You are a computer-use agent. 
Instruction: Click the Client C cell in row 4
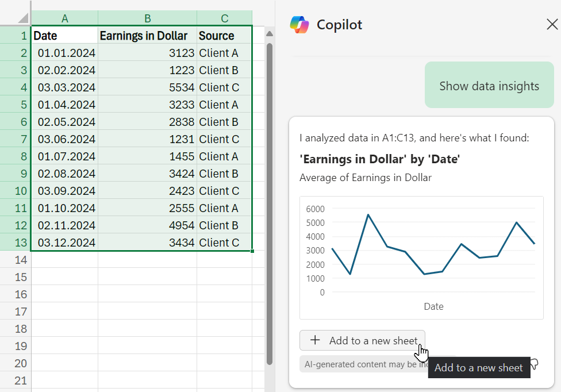(224, 87)
